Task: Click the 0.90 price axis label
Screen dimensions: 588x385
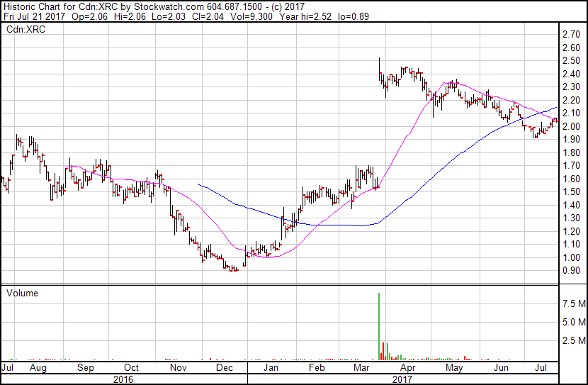Action: (570, 271)
